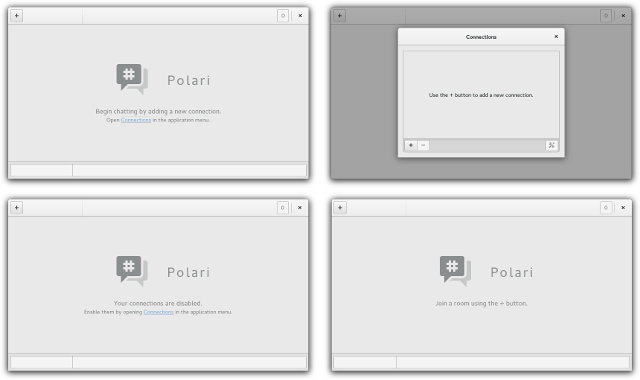The width and height of the screenshot is (640, 380).
Task: Click the user count button in the 'Begin chatting' window
Action: (x=283, y=16)
